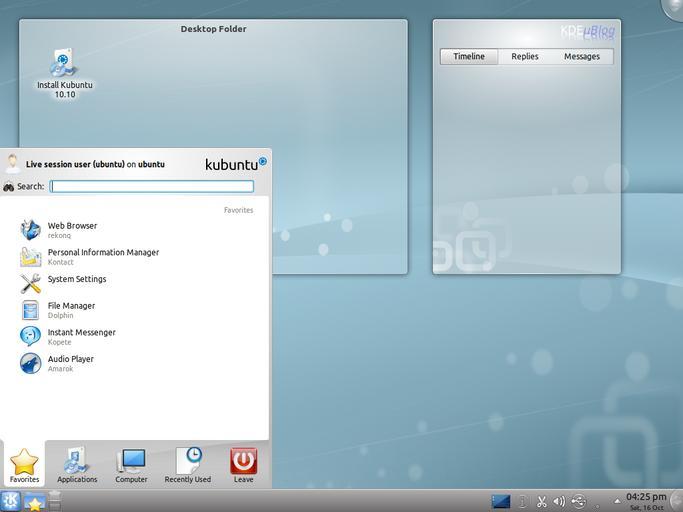The width and height of the screenshot is (683, 512).
Task: Switch to the Computer tab in launcher
Action: coord(131,466)
